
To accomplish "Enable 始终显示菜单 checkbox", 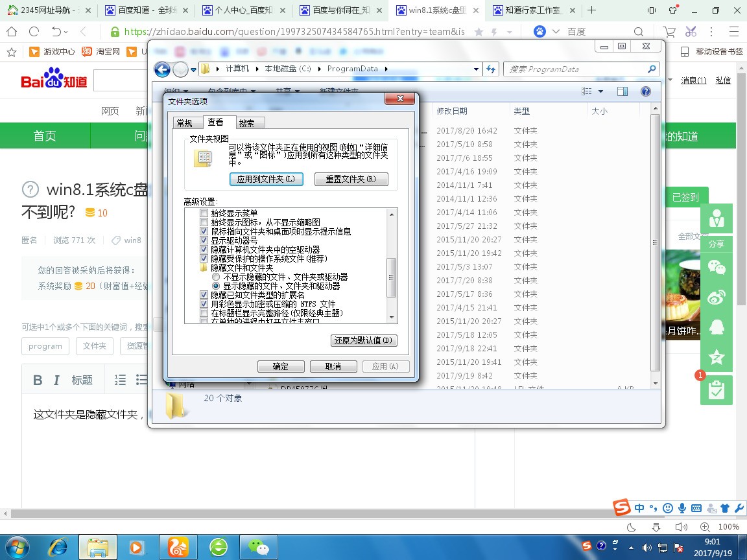I will (204, 213).
